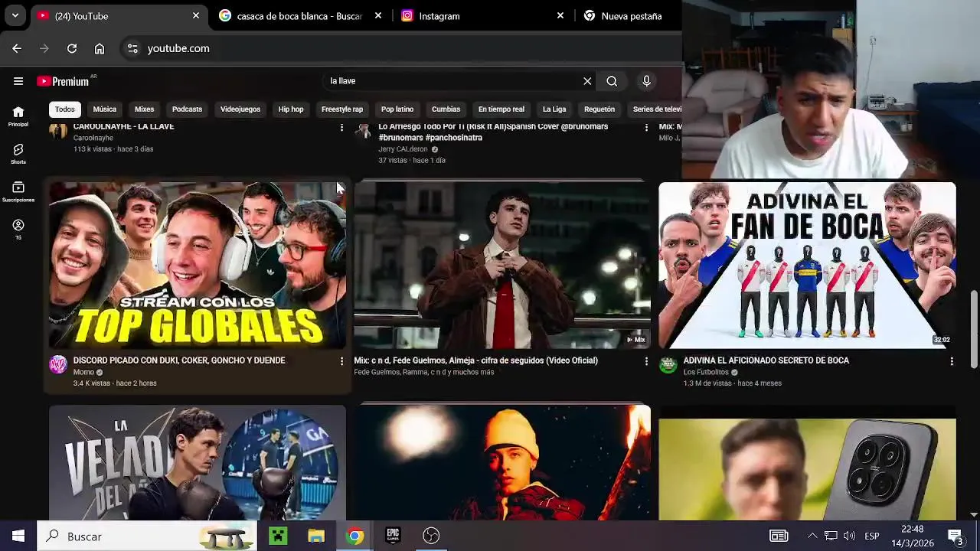Open File Explorer from taskbar
This screenshot has height=551, width=980.
point(316,536)
